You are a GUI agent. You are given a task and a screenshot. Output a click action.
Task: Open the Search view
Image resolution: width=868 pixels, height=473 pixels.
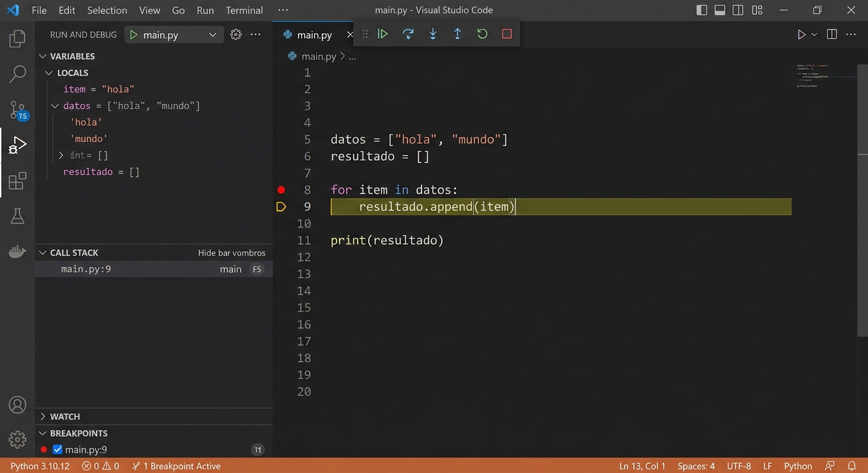click(17, 74)
